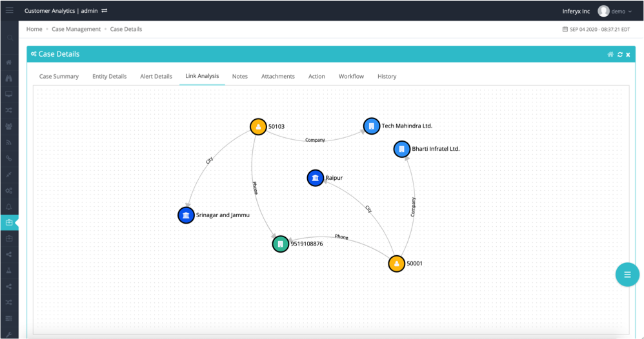Switch to the Entity Details tab
Viewport: 644px width, 339px height.
point(109,76)
